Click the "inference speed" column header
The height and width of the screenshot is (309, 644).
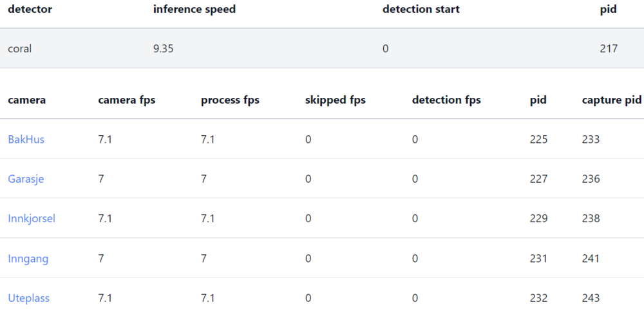coord(194,10)
